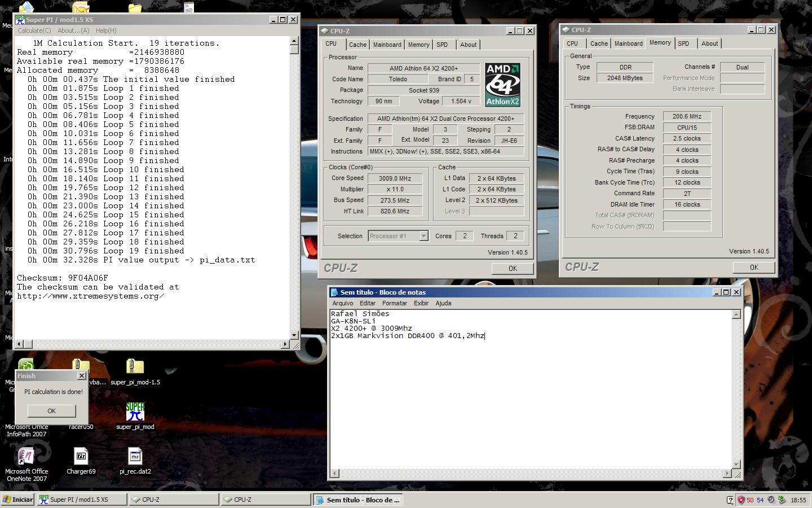Click Super PI vertical scrollbar down arrow

point(294,335)
